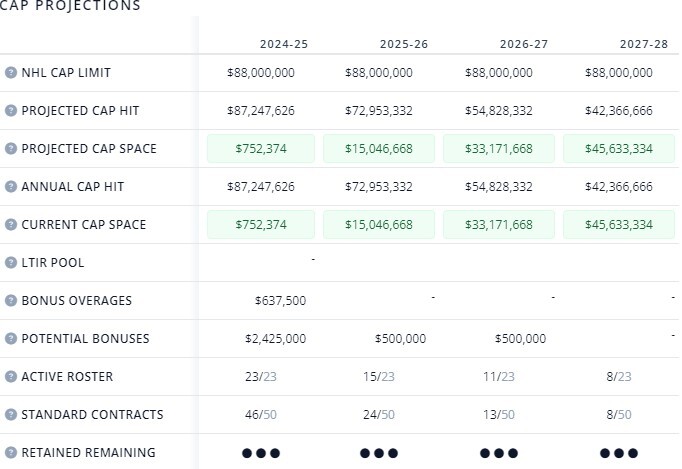Viewport: 682px width, 469px height.
Task: Click 2026-27 potential bonuses $500,000
Action: 521,338
